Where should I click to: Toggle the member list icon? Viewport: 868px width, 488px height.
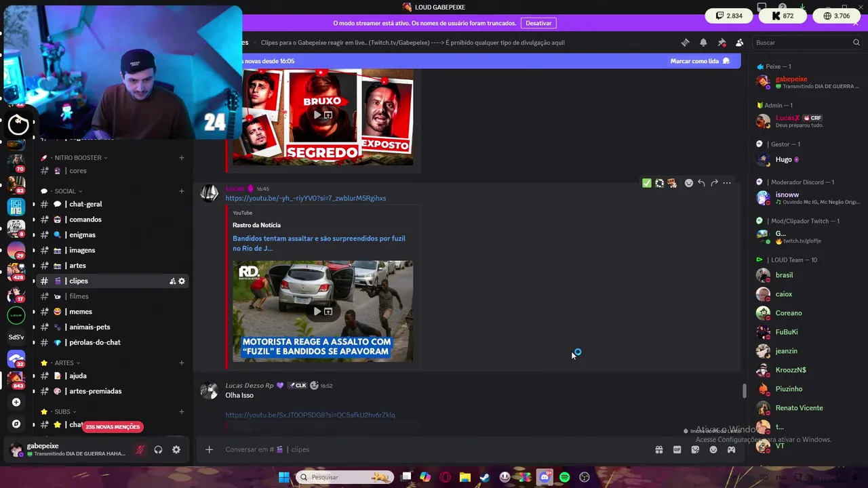coord(740,42)
